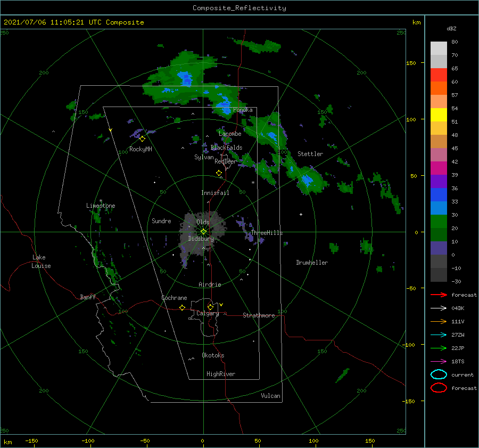
Task: Click the Lake Louise label
Action: pos(41,262)
